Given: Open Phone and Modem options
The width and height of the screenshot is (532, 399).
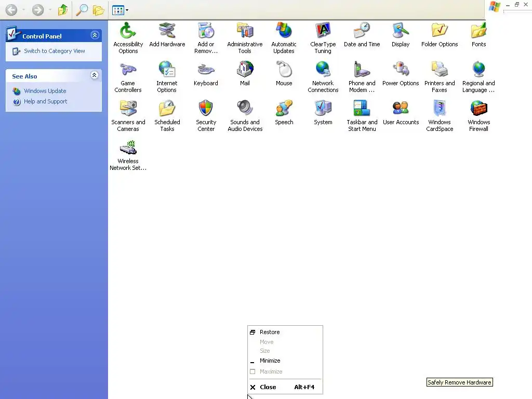Looking at the screenshot, I should click(362, 77).
